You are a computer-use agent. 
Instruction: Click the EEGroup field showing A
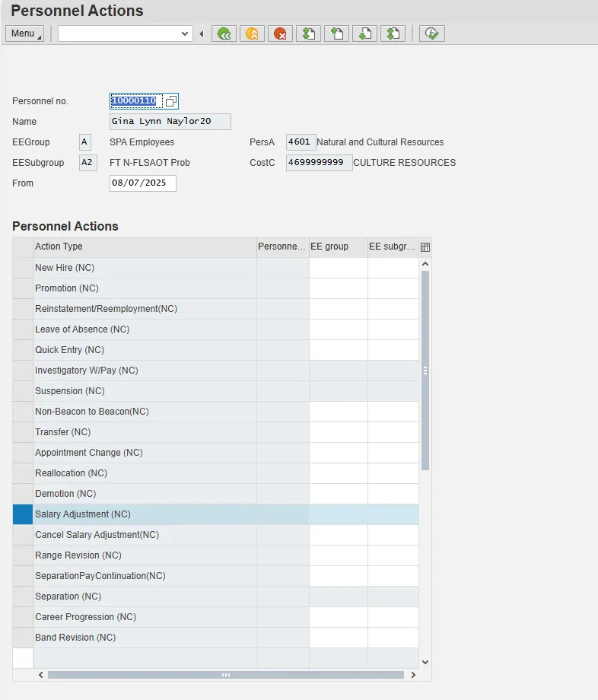(x=84, y=142)
